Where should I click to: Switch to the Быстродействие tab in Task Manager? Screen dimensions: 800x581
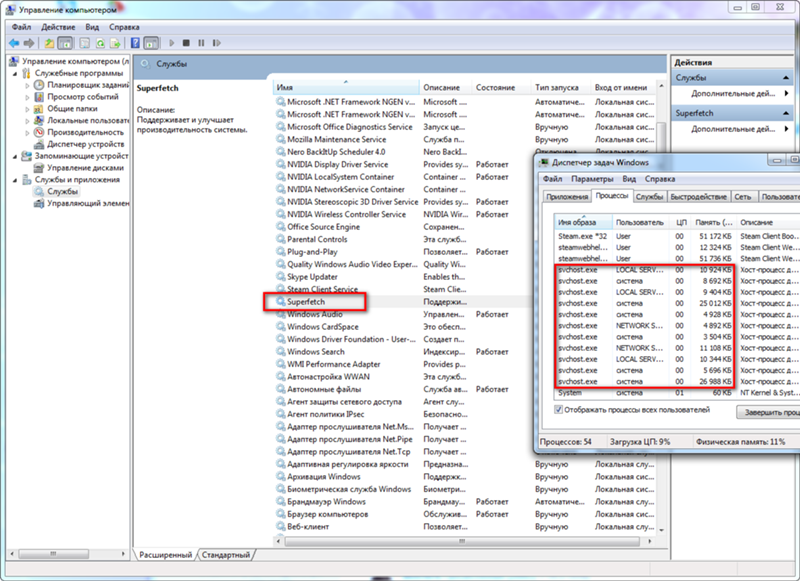(698, 197)
